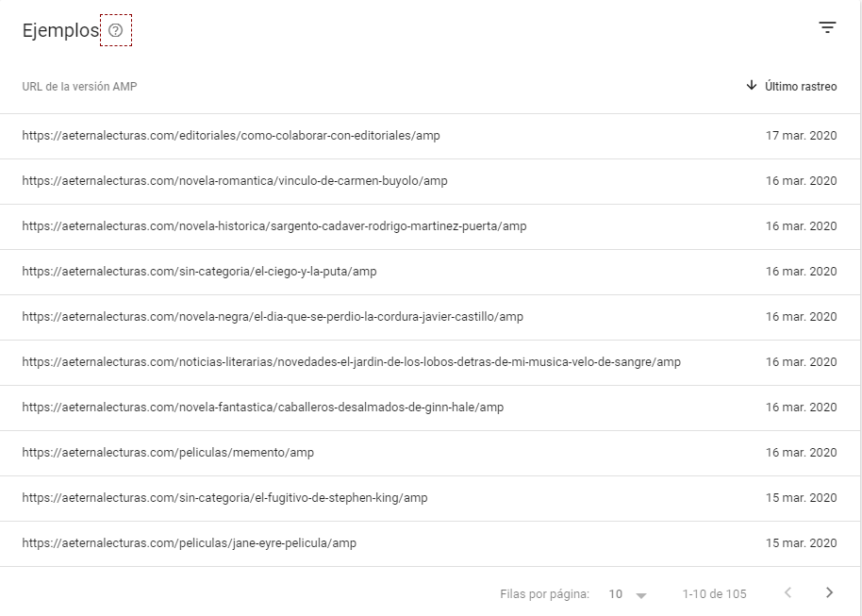The image size is (862, 616).
Task: Open the como-colaborar-con-editoriales AMP URL
Action: point(231,135)
